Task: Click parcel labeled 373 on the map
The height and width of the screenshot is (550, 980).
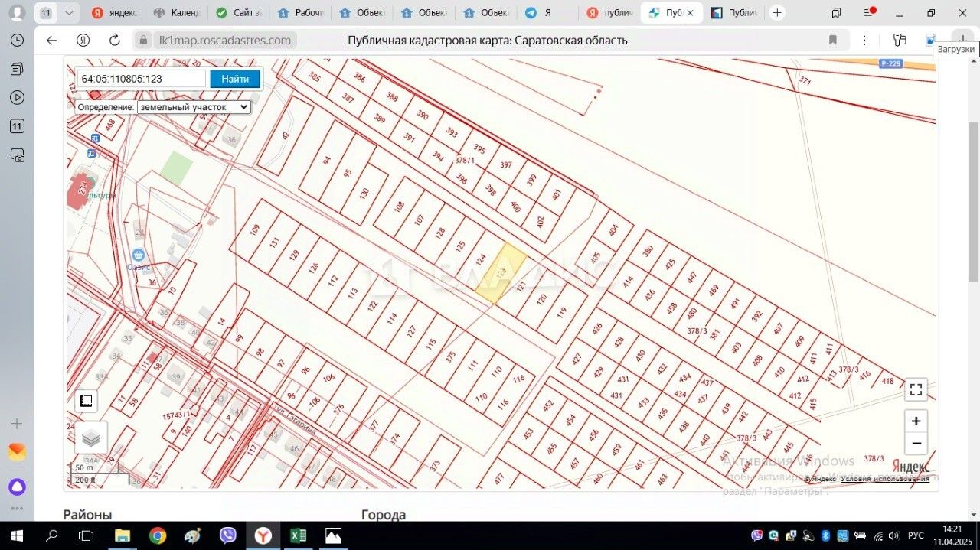Action: [x=435, y=465]
